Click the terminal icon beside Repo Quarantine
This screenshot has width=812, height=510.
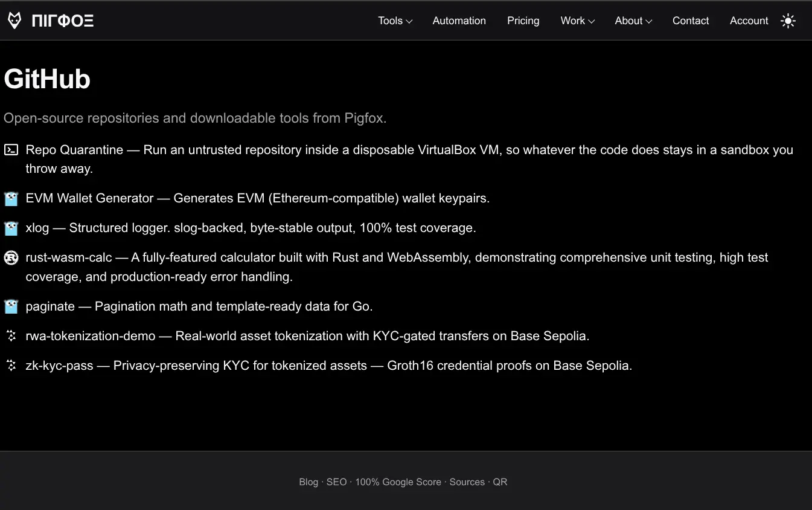(x=11, y=150)
